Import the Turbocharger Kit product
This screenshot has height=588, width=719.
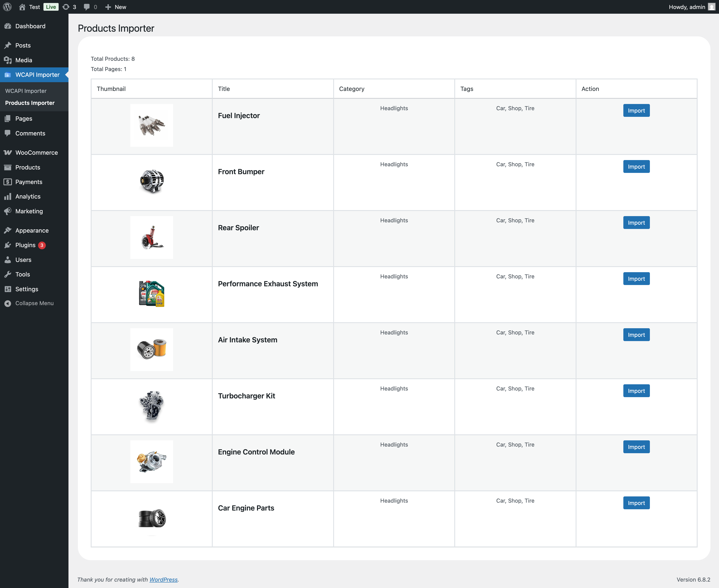pos(636,391)
